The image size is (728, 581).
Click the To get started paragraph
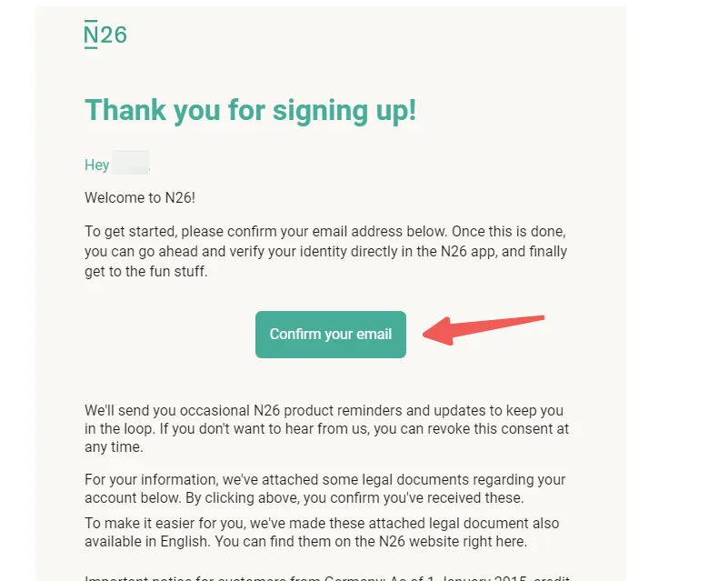click(326, 251)
